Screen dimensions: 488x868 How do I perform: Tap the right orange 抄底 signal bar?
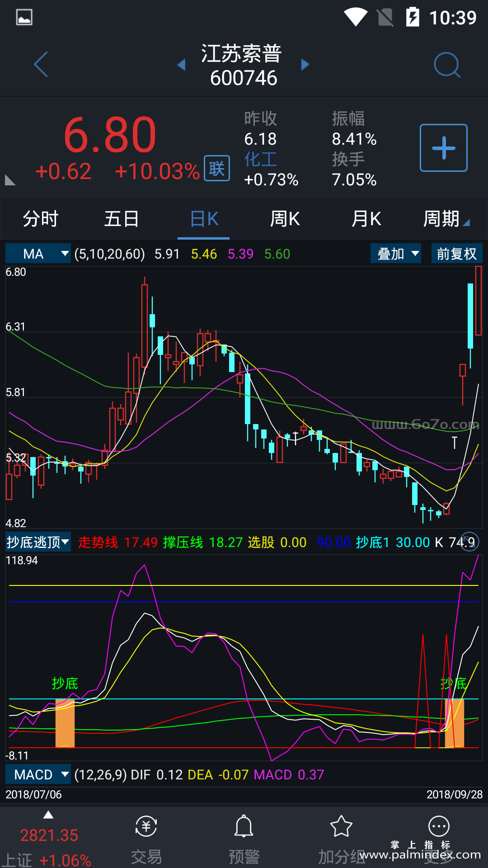pos(455,723)
